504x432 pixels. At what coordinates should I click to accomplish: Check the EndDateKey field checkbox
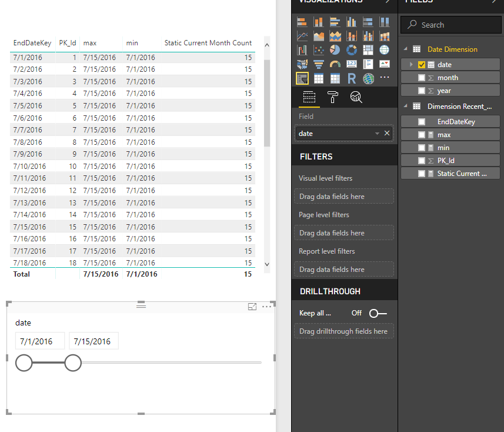pos(422,122)
